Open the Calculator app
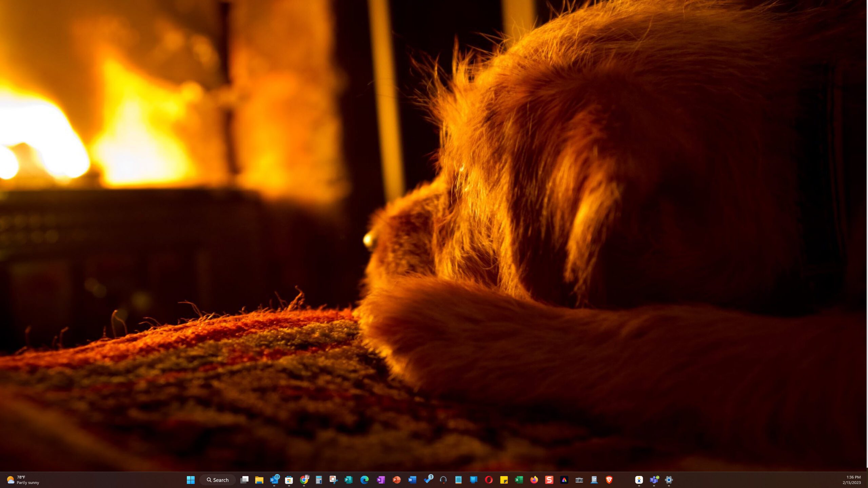This screenshot has width=868, height=488. pos(319,480)
